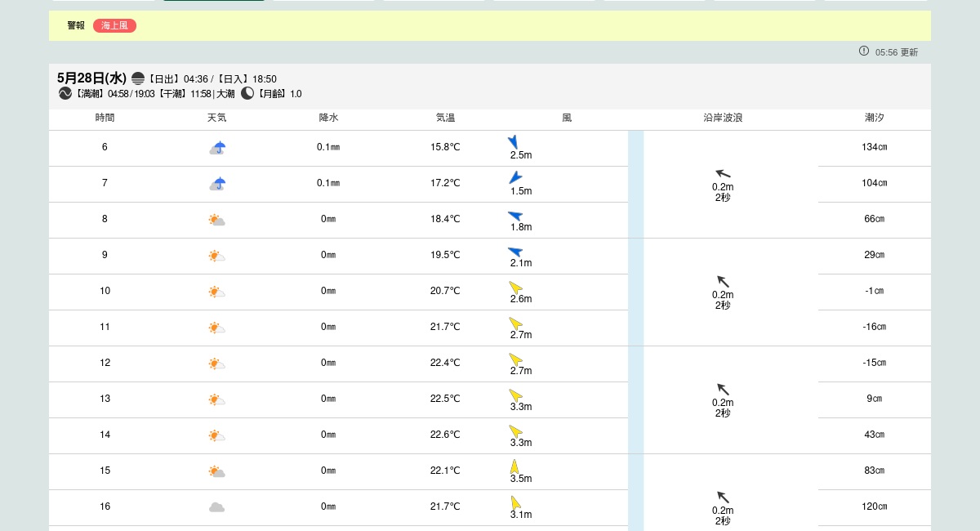Click the 海上風 warning badge
Image resolution: width=980 pixels, height=531 pixels.
tap(114, 25)
